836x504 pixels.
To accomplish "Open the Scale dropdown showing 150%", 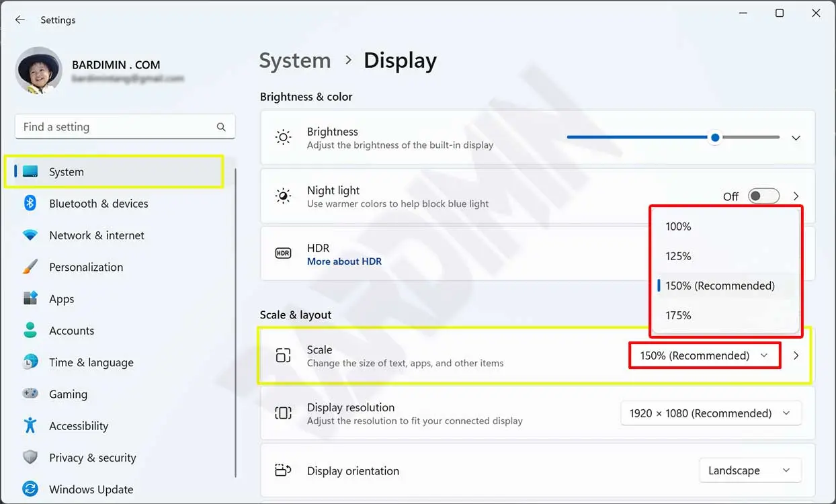I will point(704,355).
